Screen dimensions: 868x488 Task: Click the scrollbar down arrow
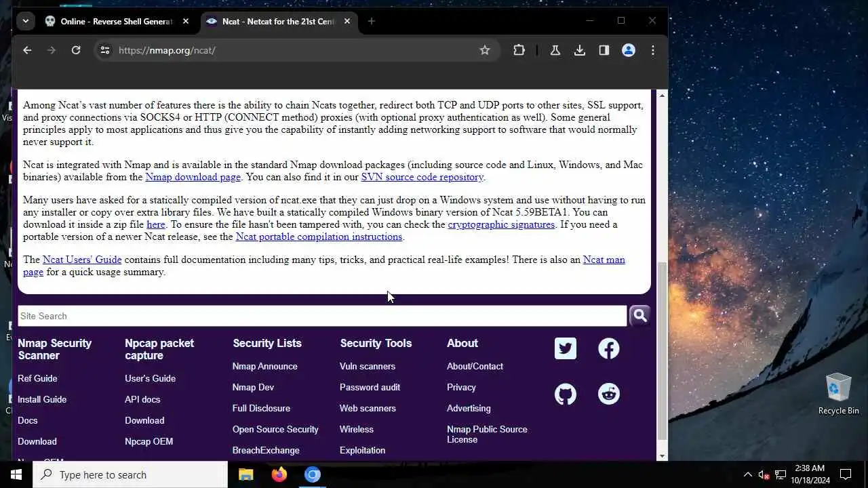663,456
